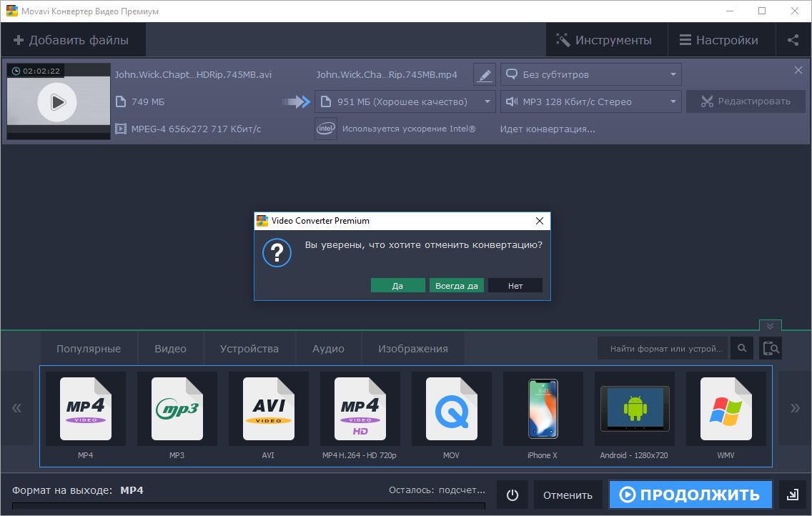Play the John Wick video preview
Screen dimensions: 812x516
(x=57, y=102)
